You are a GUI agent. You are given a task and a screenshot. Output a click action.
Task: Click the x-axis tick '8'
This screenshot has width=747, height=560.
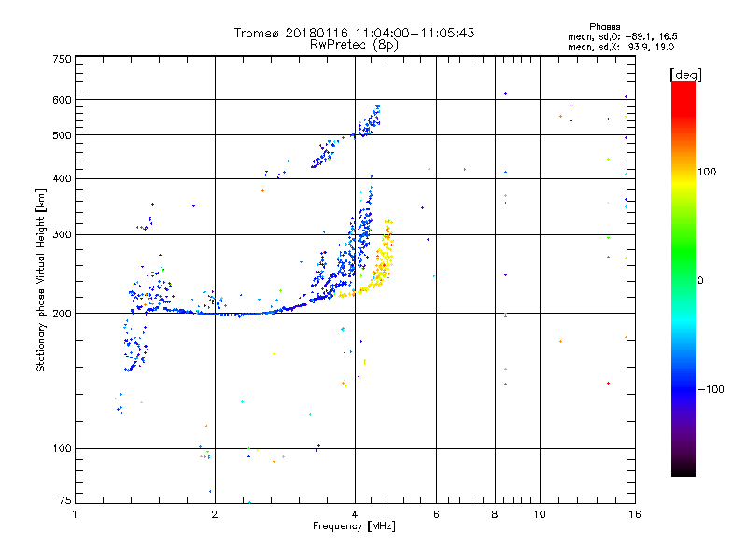pos(495,514)
